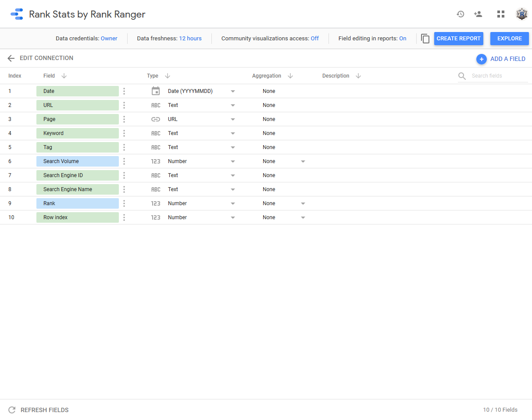The image size is (532, 420).
Task: Click the EXPLORE button
Action: 509,39
